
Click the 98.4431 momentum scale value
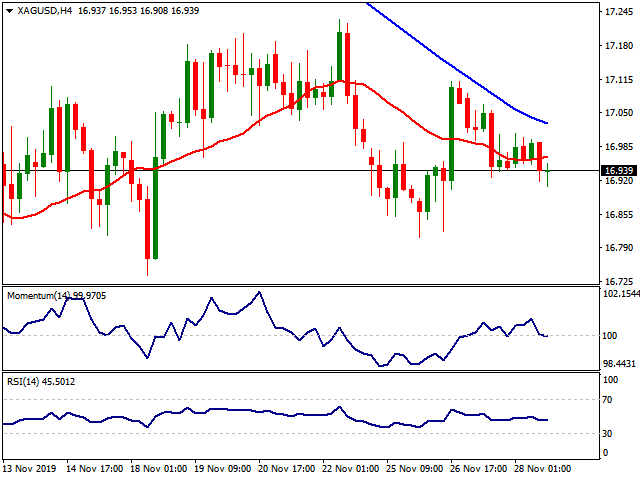[620, 363]
